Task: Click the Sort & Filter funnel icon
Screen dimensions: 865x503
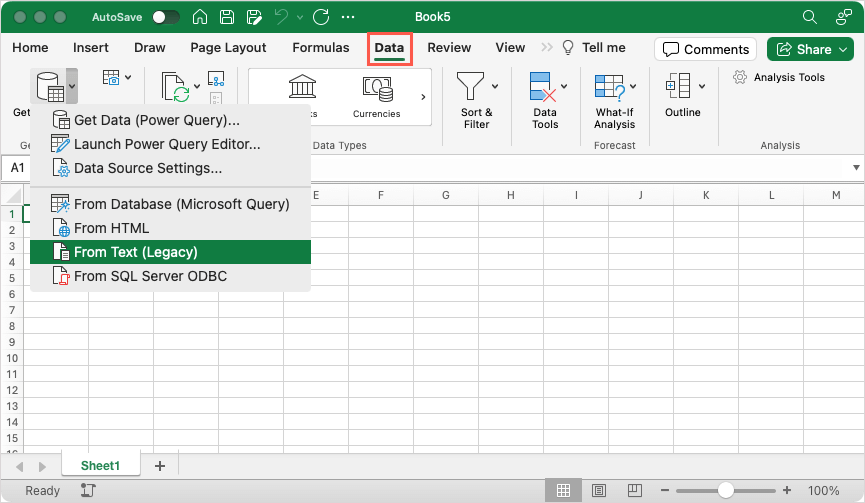Action: click(x=470, y=86)
